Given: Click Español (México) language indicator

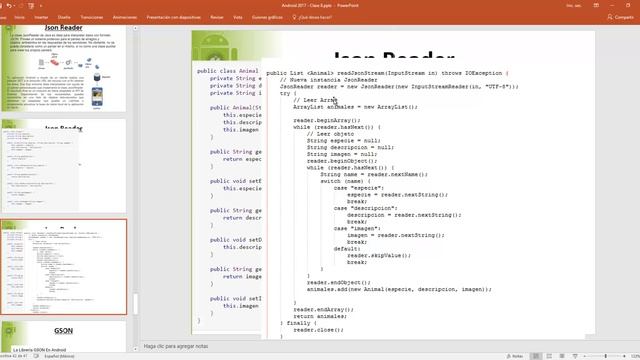Looking at the screenshot, I should [60, 356].
